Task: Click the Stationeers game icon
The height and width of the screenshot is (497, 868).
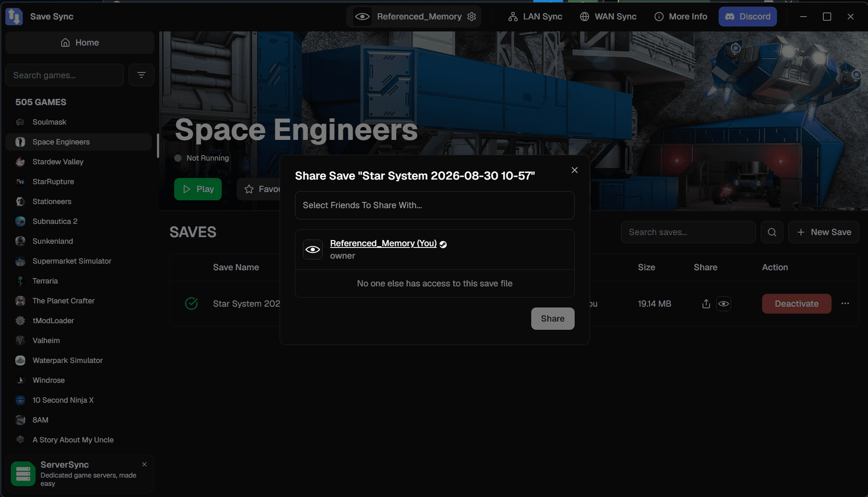Action: [20, 202]
